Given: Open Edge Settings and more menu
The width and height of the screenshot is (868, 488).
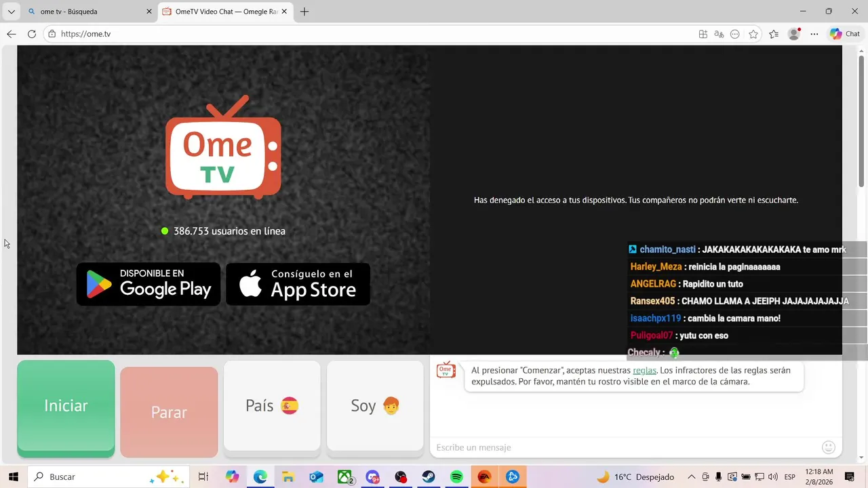Looking at the screenshot, I should click(814, 34).
